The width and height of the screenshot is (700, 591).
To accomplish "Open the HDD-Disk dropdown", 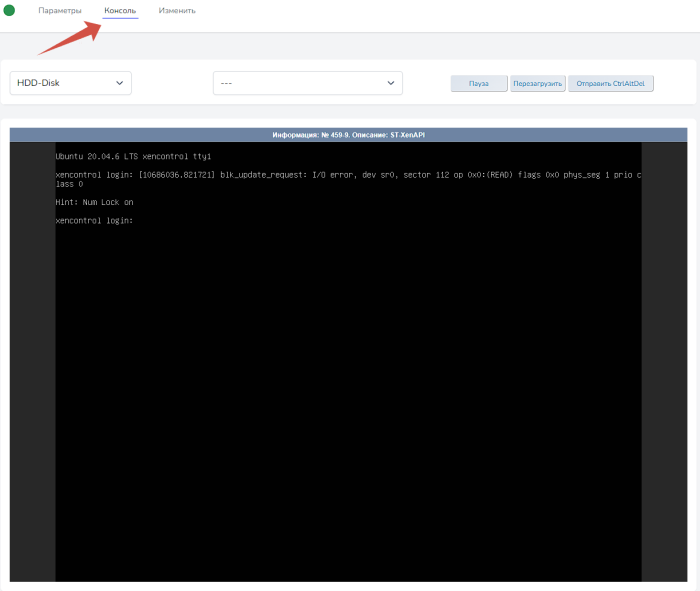I will click(70, 83).
